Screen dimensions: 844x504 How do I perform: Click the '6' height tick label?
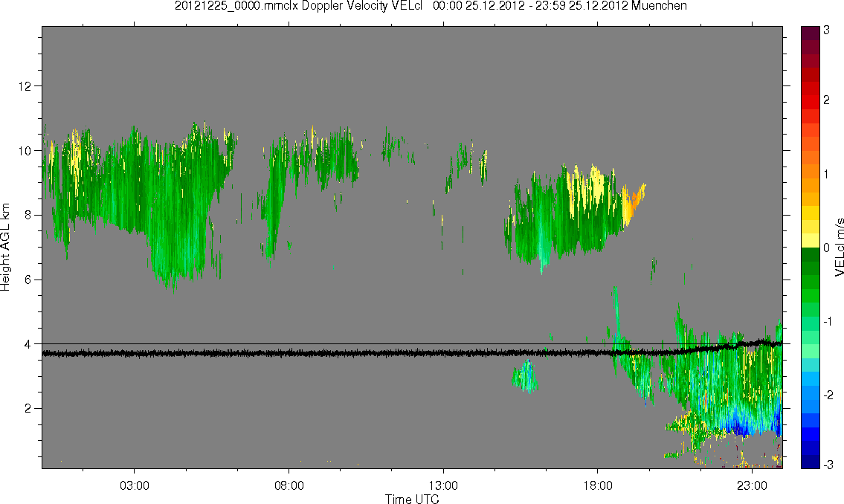pos(28,280)
